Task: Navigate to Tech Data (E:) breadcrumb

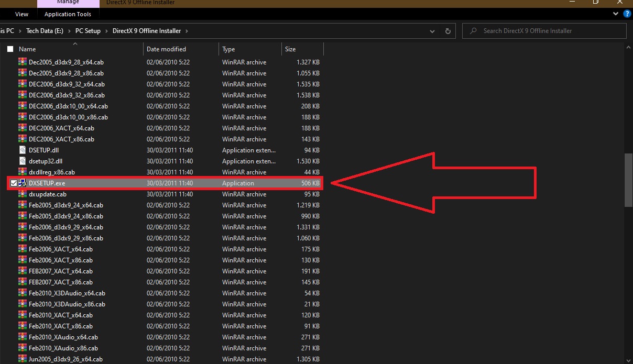Action: coord(45,31)
